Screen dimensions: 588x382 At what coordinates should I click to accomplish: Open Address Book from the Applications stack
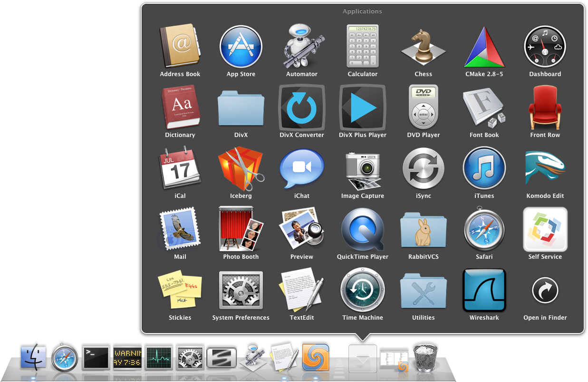[x=180, y=47]
